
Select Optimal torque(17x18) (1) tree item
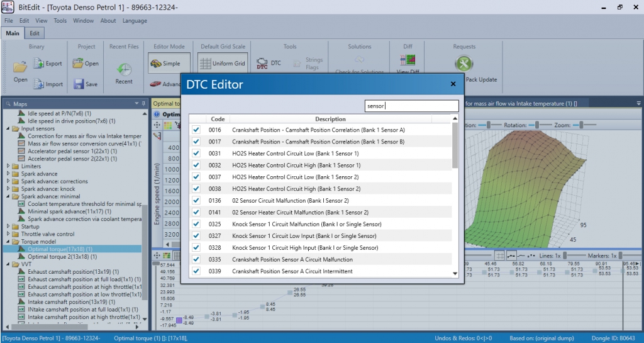(x=60, y=249)
